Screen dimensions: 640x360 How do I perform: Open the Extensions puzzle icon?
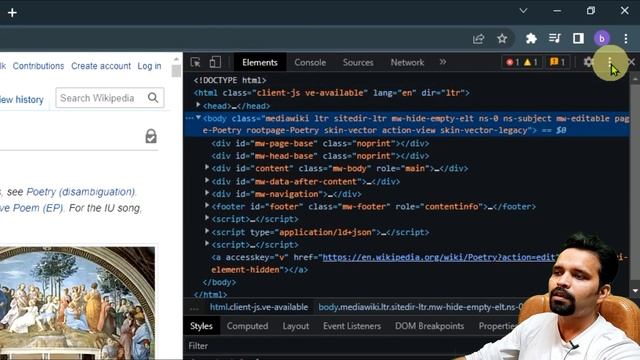tap(531, 39)
